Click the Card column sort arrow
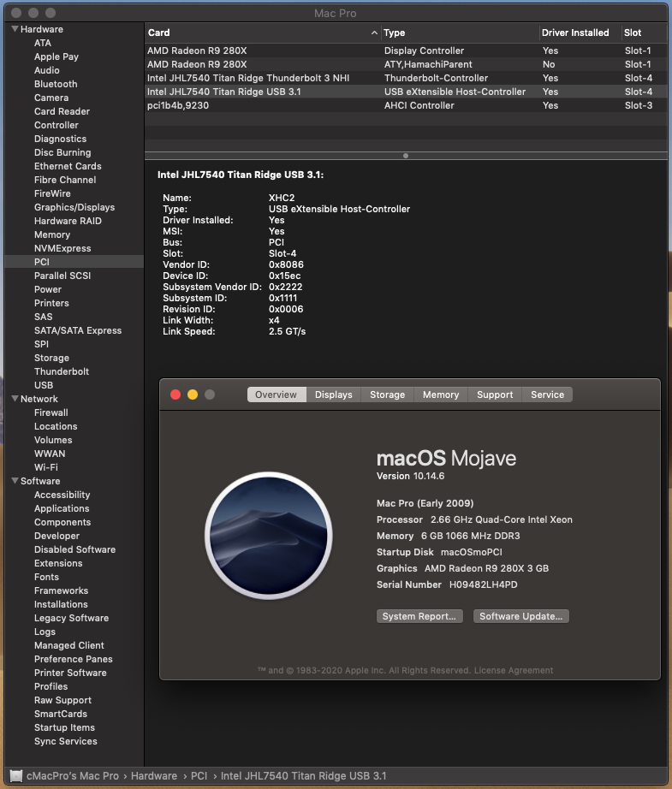Viewport: 672px width, 789px height. 374,33
